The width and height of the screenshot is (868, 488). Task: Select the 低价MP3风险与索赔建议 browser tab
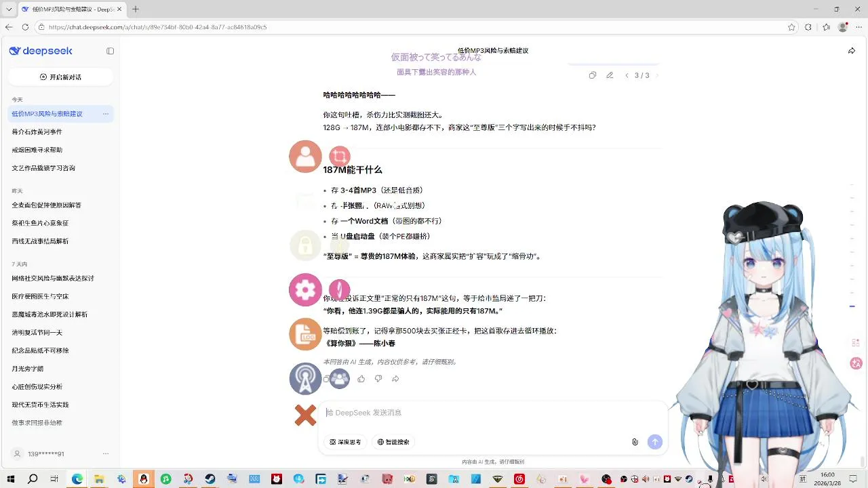click(x=72, y=9)
